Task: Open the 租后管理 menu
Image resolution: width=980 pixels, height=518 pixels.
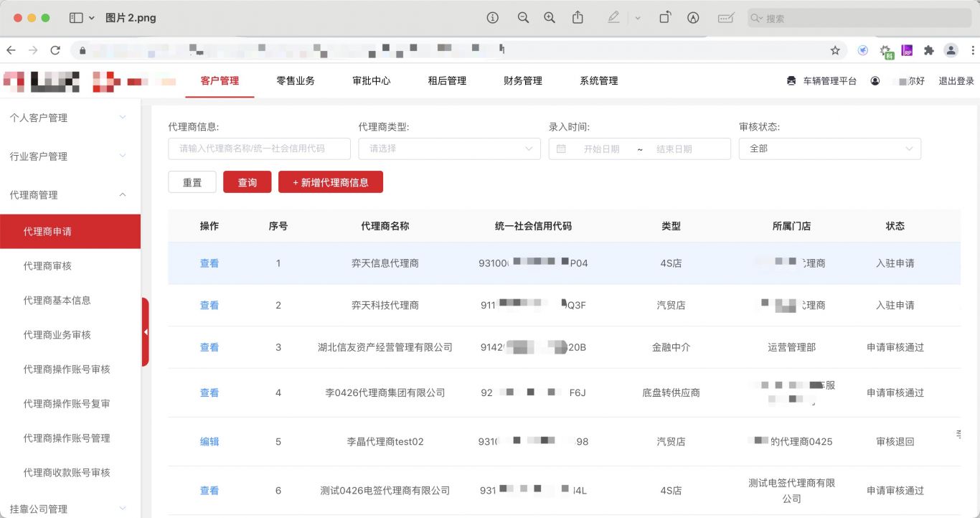Action: click(x=447, y=81)
